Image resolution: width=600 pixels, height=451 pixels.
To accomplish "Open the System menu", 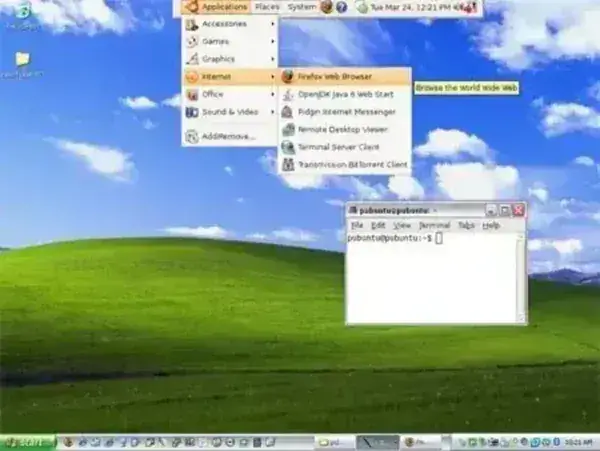I will coord(302,7).
